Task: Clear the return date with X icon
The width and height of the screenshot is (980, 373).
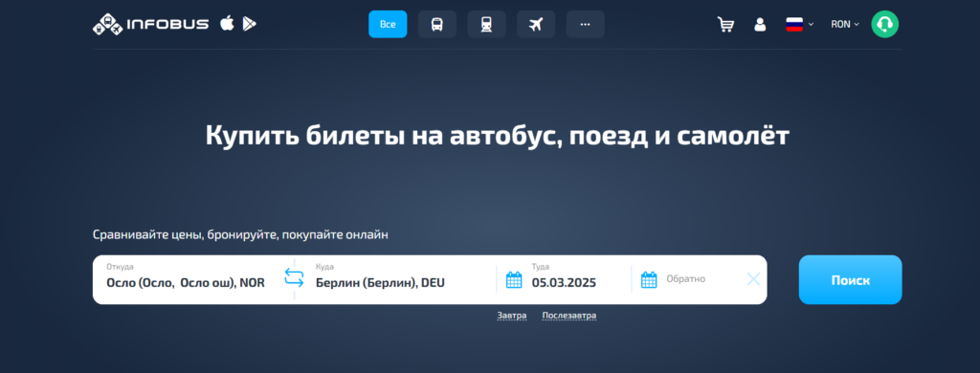Action: 754,279
